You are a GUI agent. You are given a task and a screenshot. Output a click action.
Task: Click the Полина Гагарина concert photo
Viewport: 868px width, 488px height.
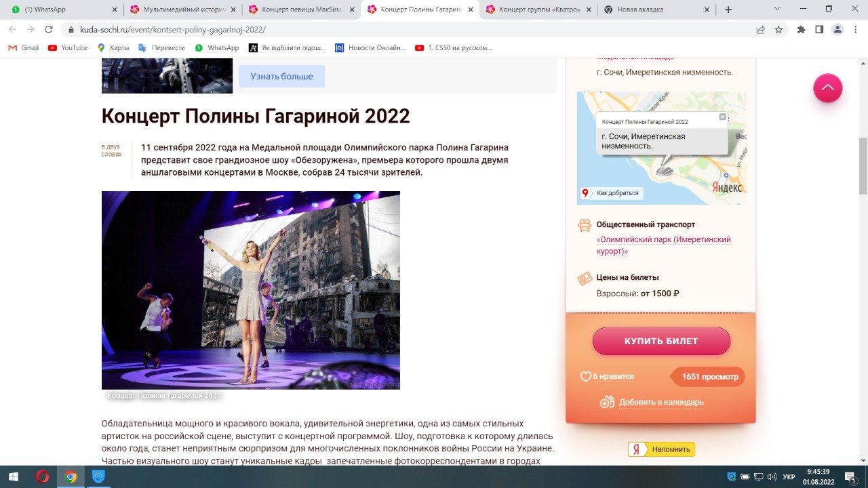click(250, 289)
